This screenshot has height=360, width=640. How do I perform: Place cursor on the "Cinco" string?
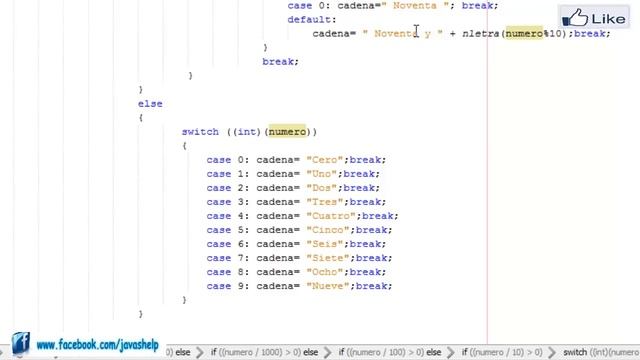click(x=328, y=230)
